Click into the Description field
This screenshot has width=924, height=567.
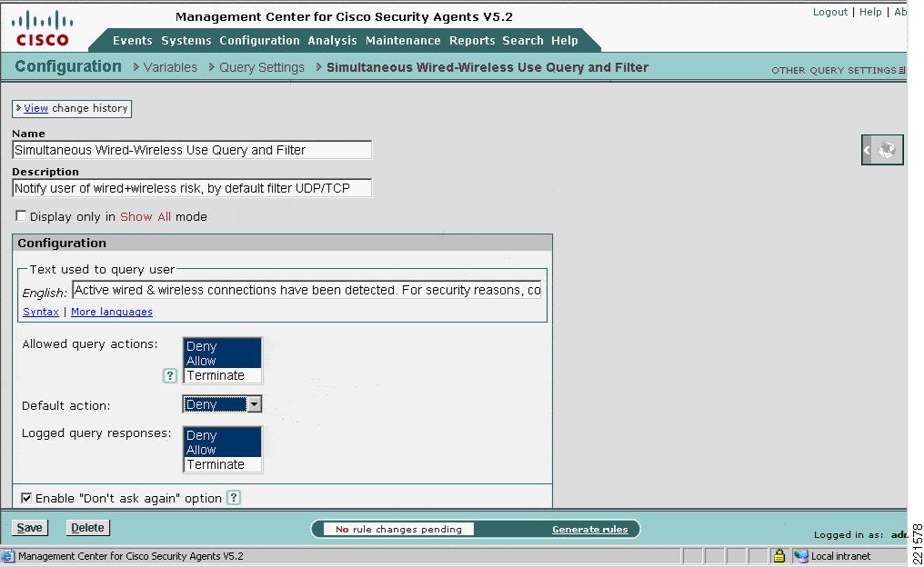coord(192,188)
